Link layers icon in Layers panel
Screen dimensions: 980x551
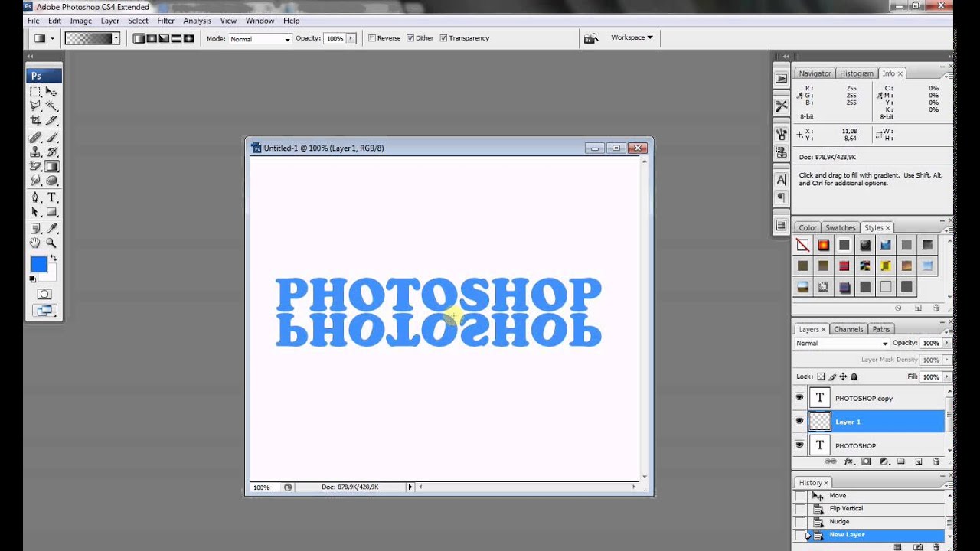point(830,461)
